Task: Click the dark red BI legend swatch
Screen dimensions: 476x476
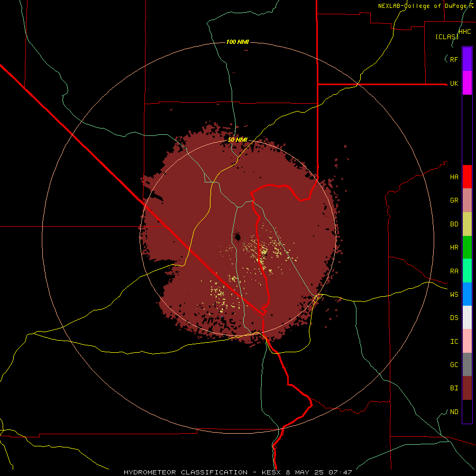Action: click(467, 388)
